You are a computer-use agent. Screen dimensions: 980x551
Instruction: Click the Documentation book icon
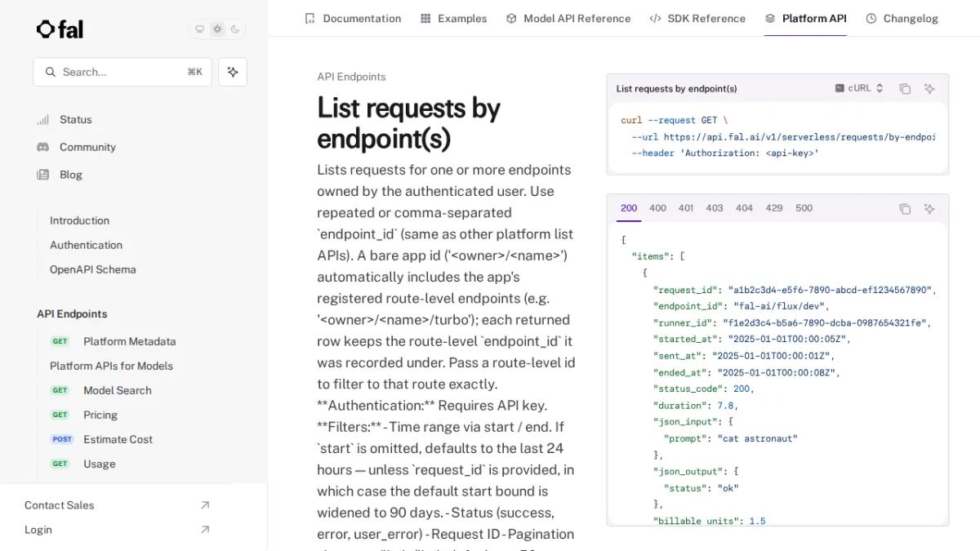pos(310,18)
